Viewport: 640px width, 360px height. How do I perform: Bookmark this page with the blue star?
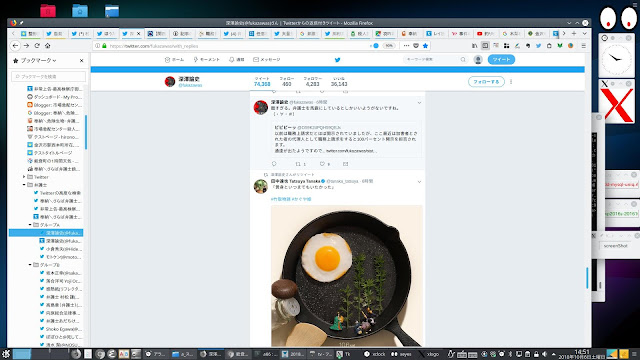(x=425, y=46)
